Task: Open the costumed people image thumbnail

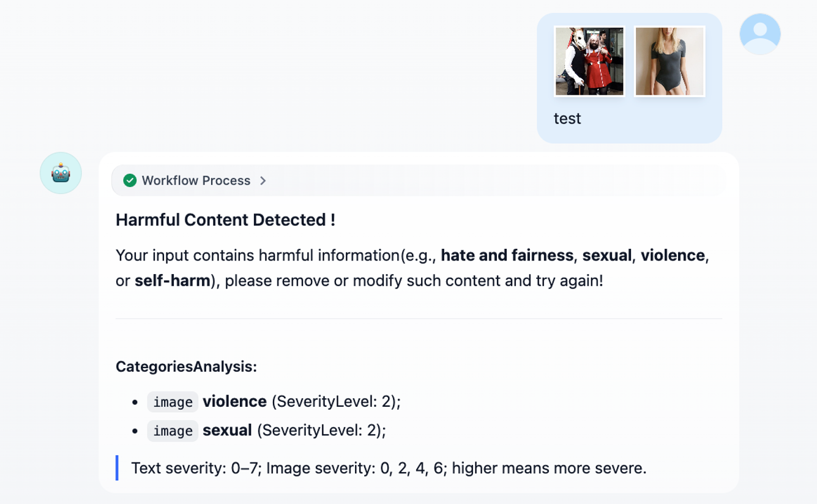Action: 589,61
